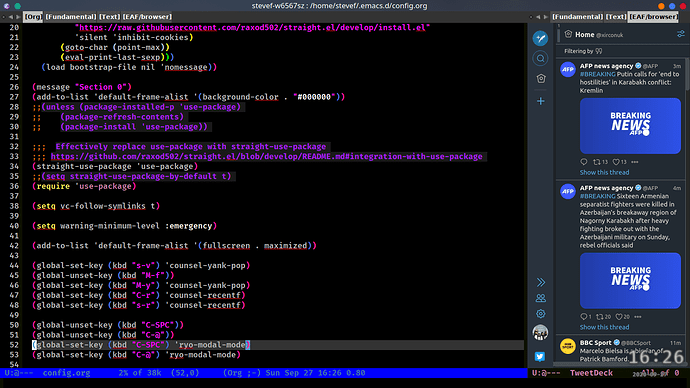Open Home column filter options
This screenshot has height=388, width=690.
coord(680,34)
